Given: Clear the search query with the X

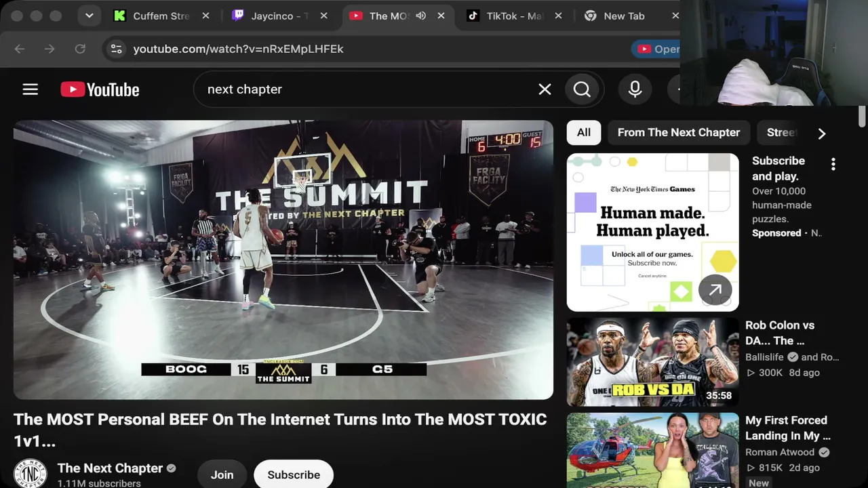Looking at the screenshot, I should pyautogui.click(x=545, y=89).
